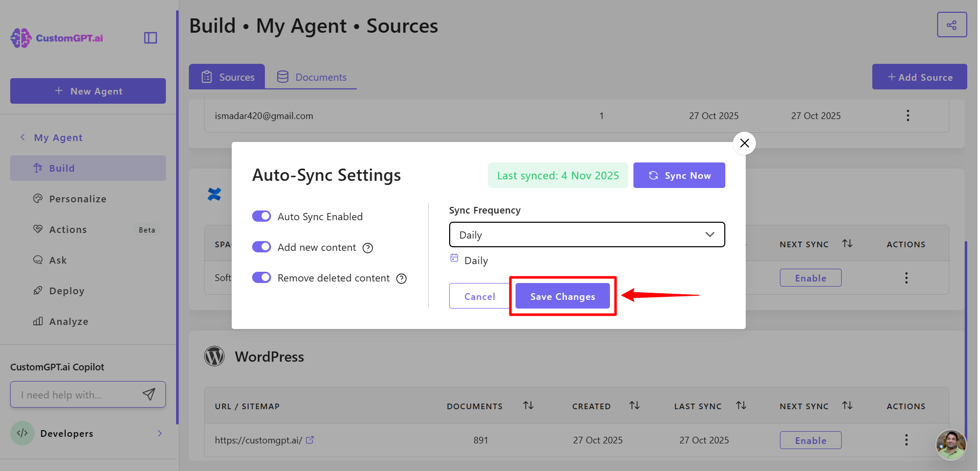The image size is (980, 471).
Task: Toggle Auto Sync Enabled switch
Action: (261, 216)
